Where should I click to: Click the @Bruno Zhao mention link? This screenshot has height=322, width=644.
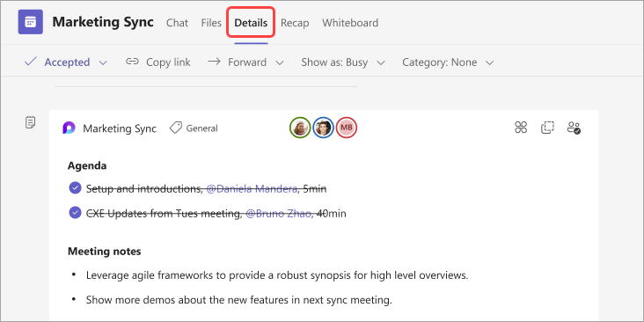pyautogui.click(x=278, y=214)
